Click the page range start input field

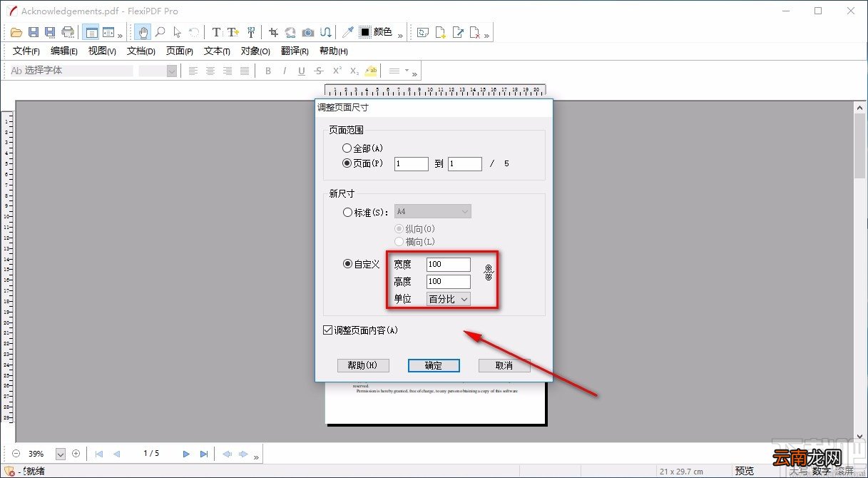[412, 164]
